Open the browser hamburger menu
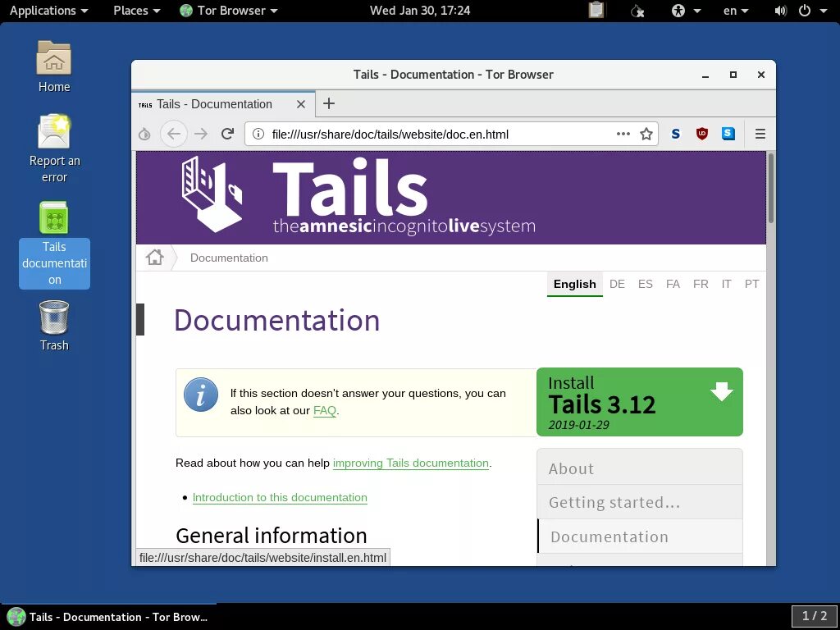The width and height of the screenshot is (840, 630). tap(760, 134)
